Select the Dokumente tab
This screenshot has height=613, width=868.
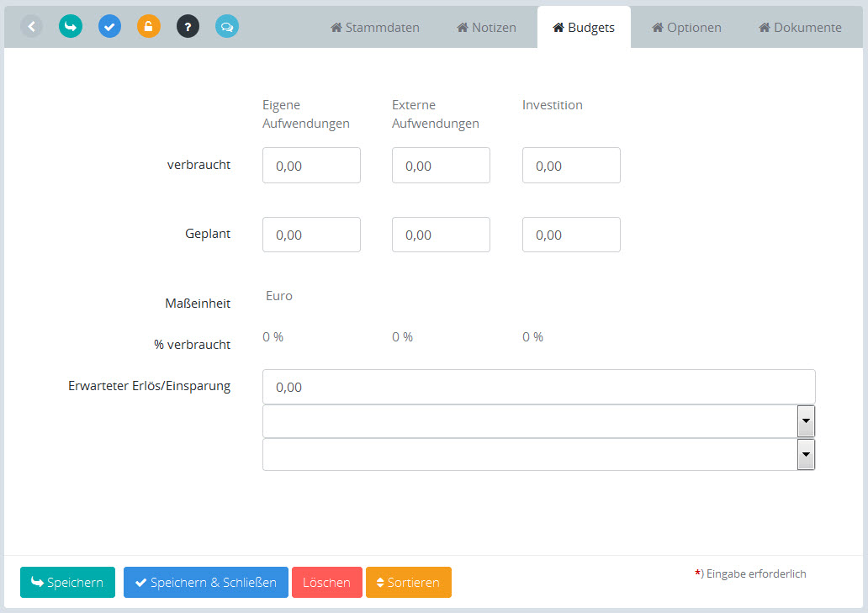[800, 28]
